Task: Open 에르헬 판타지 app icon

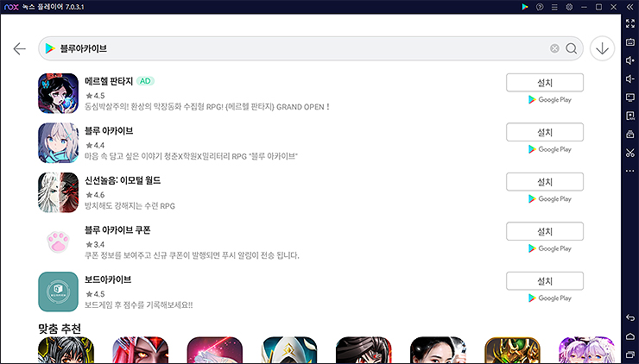Action: click(x=58, y=93)
